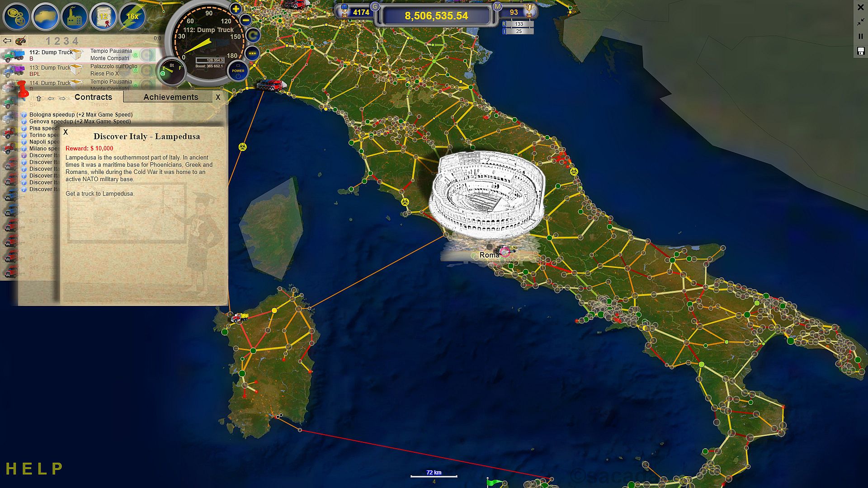
Task: Close the Discover Italy Lampedusa note
Action: pos(66,132)
